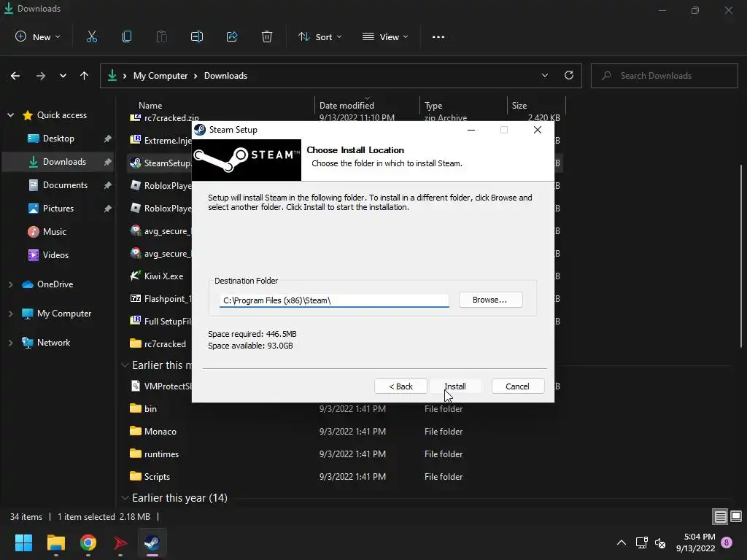This screenshot has height=560, width=747.
Task: Refresh the Downloads folder view
Action: click(569, 75)
